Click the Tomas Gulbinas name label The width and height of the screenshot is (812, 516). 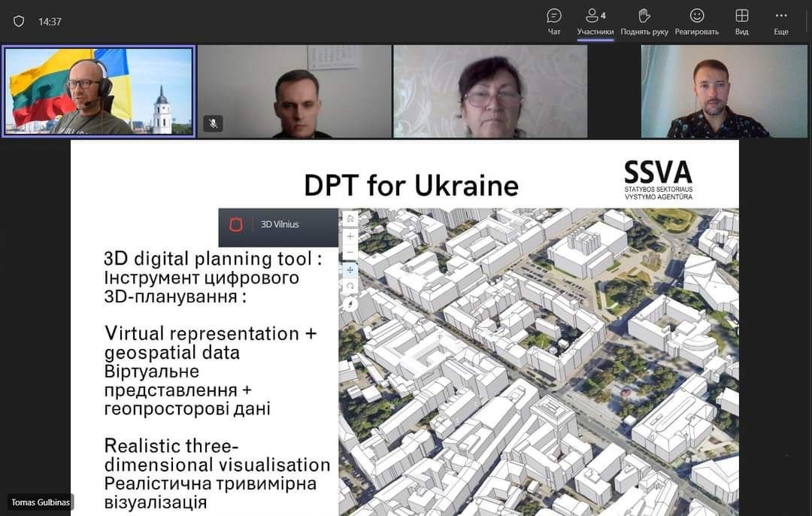point(41,502)
